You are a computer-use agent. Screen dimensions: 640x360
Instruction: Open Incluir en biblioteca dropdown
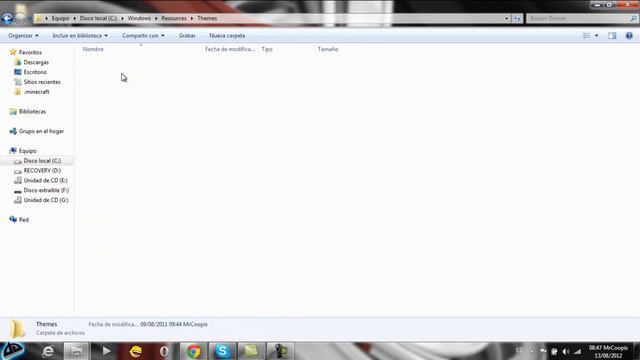tap(80, 36)
